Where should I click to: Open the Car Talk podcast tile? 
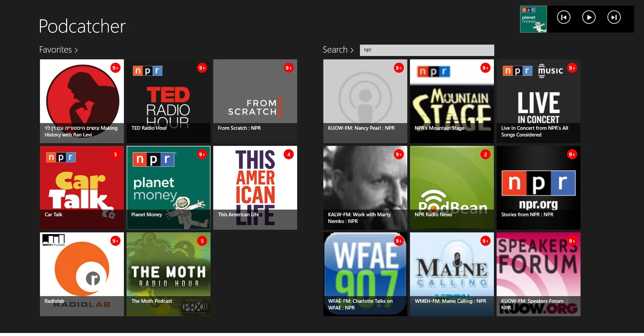pyautogui.click(x=82, y=188)
